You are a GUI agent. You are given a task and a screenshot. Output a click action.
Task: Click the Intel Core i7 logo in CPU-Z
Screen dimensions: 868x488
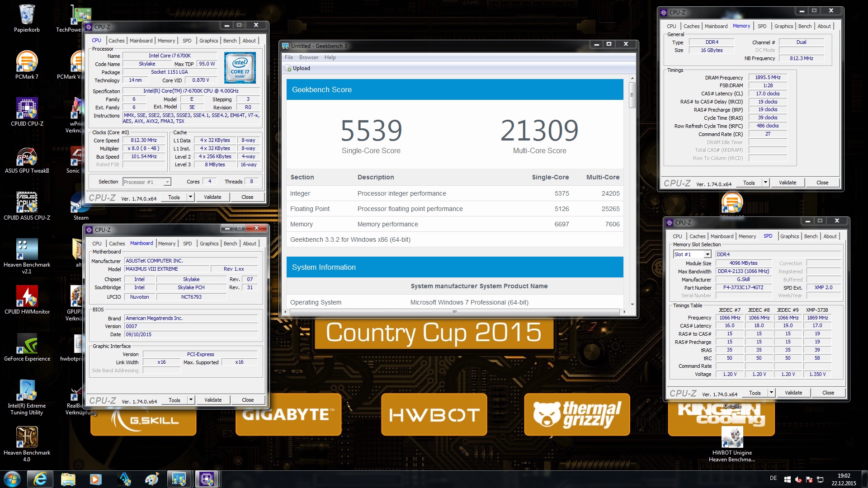240,68
